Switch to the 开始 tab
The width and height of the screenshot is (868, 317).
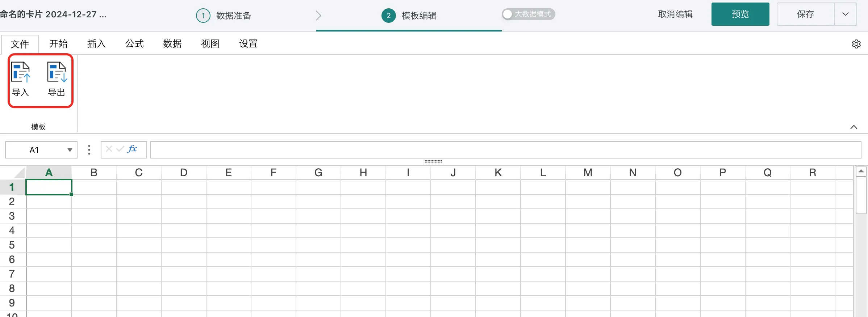58,44
